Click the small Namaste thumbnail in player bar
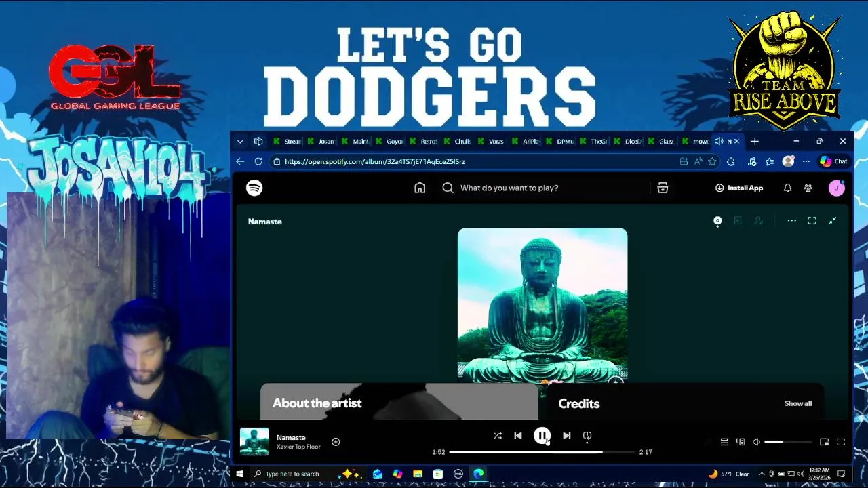The height and width of the screenshot is (488, 868). 254,442
